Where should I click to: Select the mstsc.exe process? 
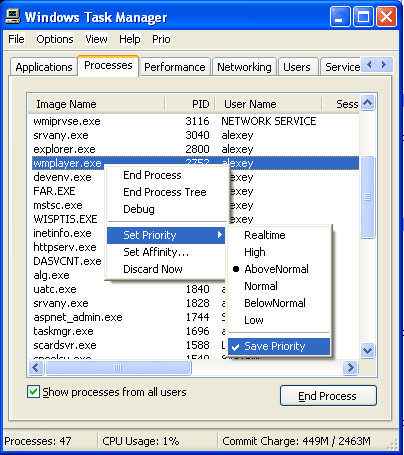click(x=58, y=205)
